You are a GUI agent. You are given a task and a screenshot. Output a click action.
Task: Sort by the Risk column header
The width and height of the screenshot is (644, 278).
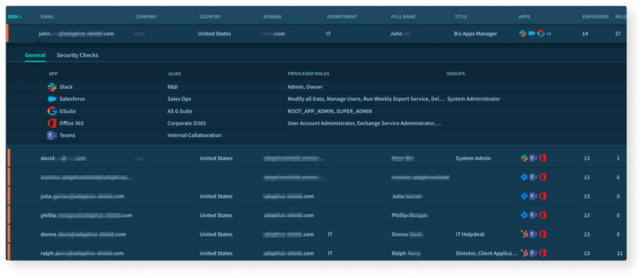click(x=14, y=17)
